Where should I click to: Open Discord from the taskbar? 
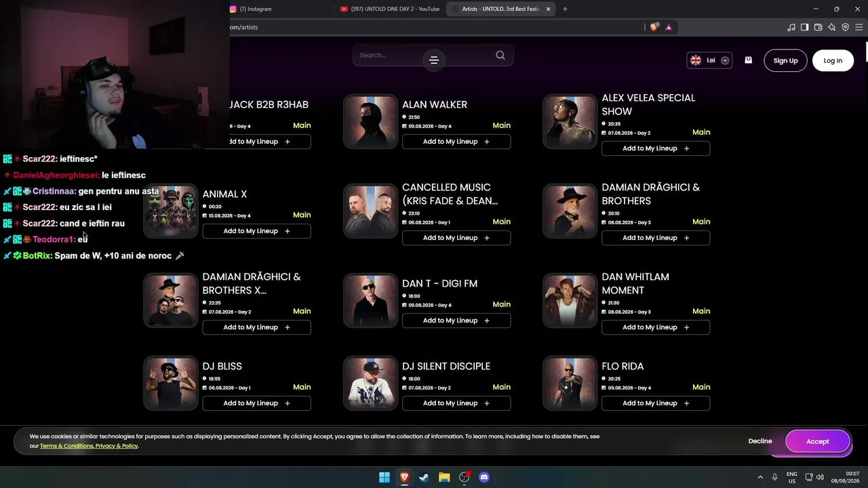(x=484, y=477)
